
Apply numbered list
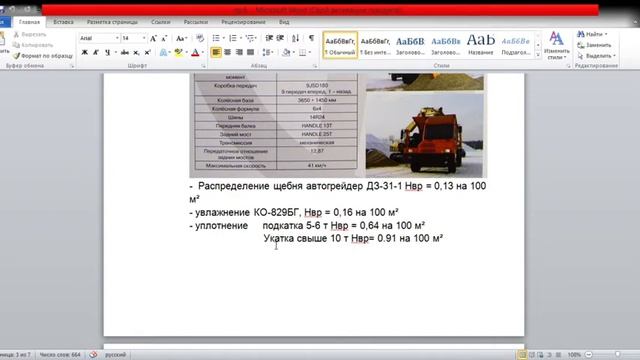coord(233,38)
